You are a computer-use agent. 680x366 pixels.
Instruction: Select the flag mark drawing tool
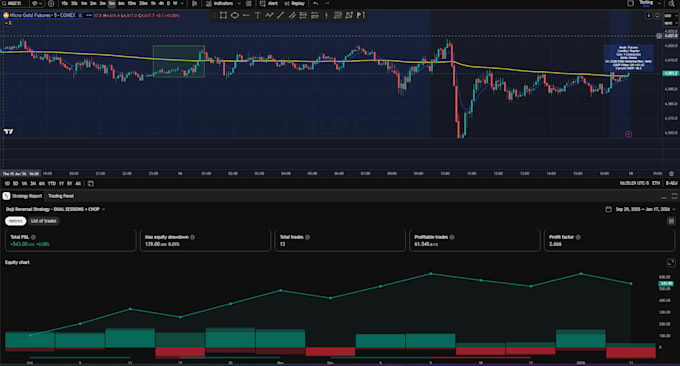coord(361,15)
